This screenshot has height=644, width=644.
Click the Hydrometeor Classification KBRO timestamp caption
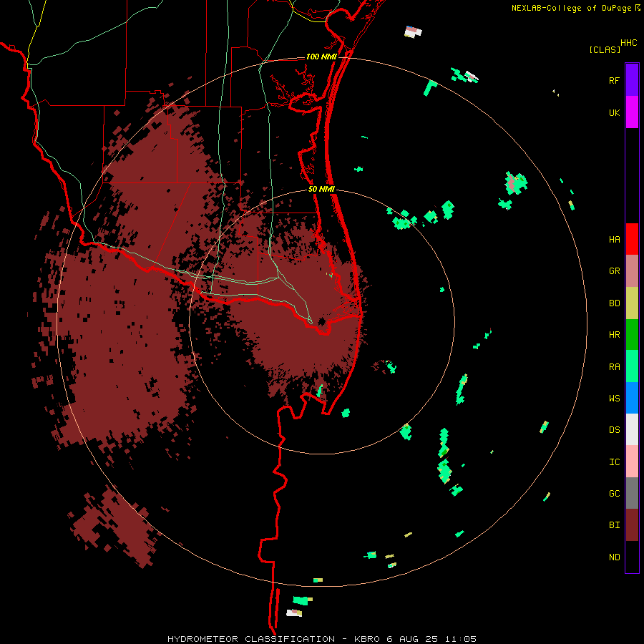pos(322,639)
